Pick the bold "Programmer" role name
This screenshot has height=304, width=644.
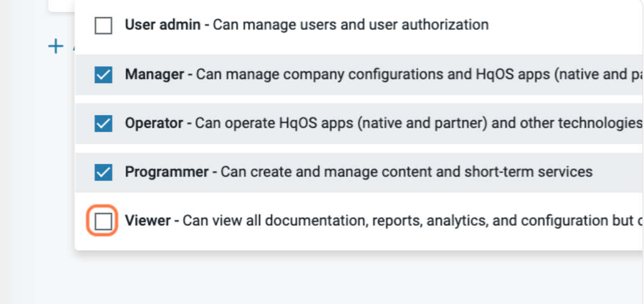coord(167,172)
